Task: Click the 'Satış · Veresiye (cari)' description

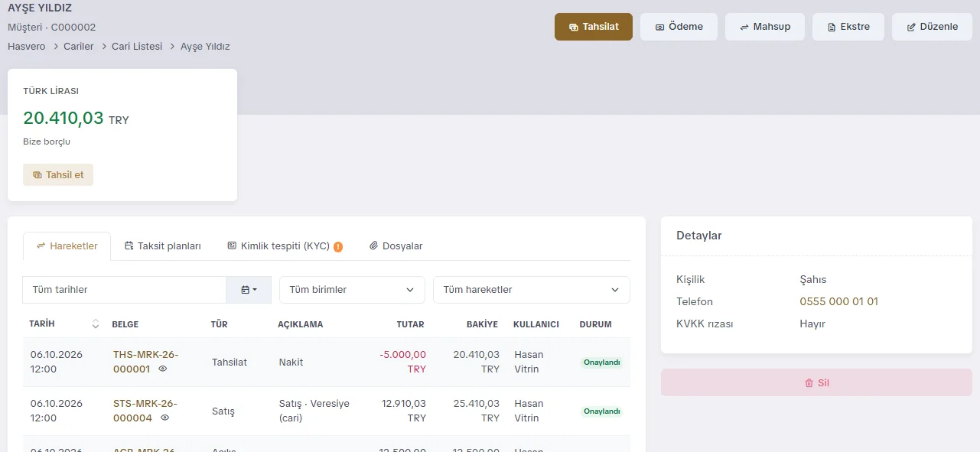Action: (x=314, y=411)
